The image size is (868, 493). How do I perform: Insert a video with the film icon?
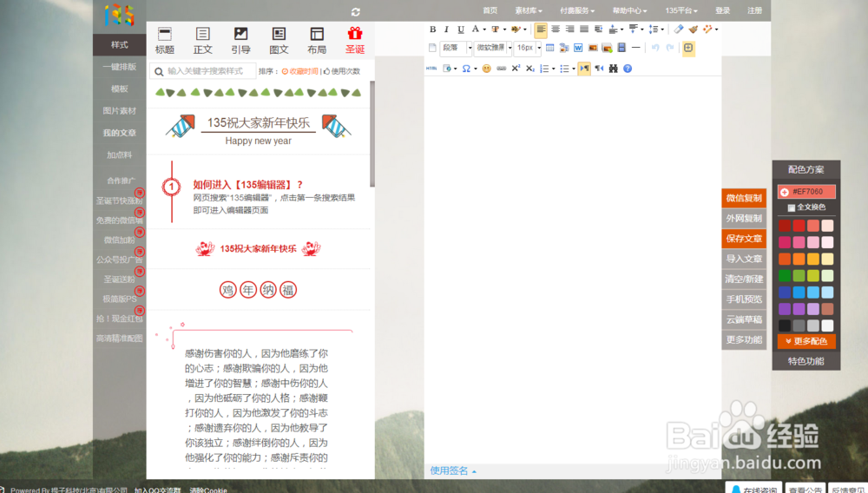[x=621, y=48]
